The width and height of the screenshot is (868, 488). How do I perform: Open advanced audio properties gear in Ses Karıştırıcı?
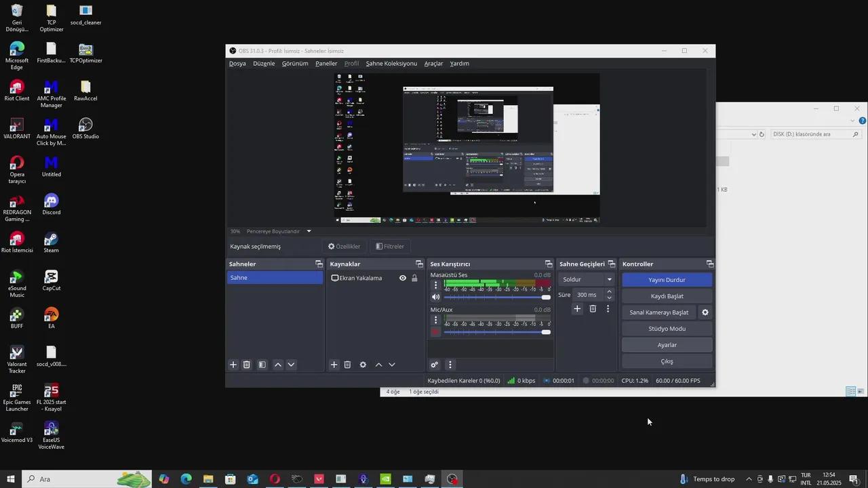coord(434,365)
